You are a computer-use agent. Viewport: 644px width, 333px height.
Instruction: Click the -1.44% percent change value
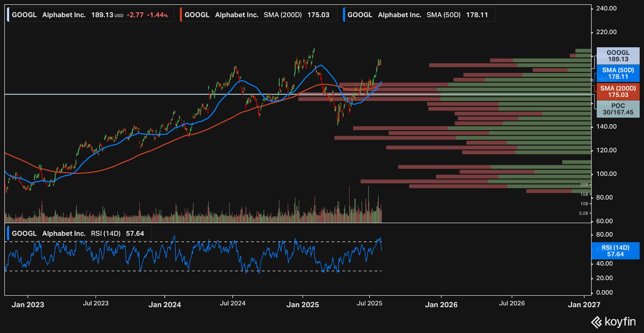pyautogui.click(x=157, y=15)
